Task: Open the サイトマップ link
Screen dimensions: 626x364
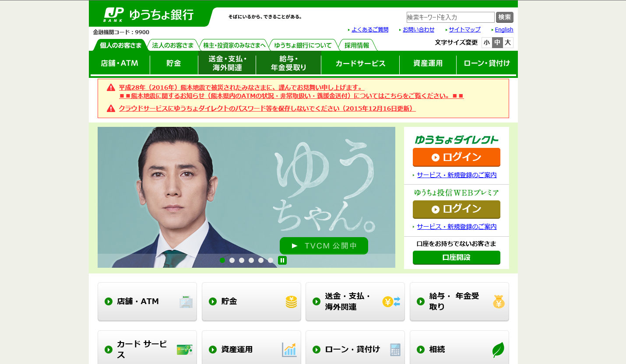Action: point(464,30)
